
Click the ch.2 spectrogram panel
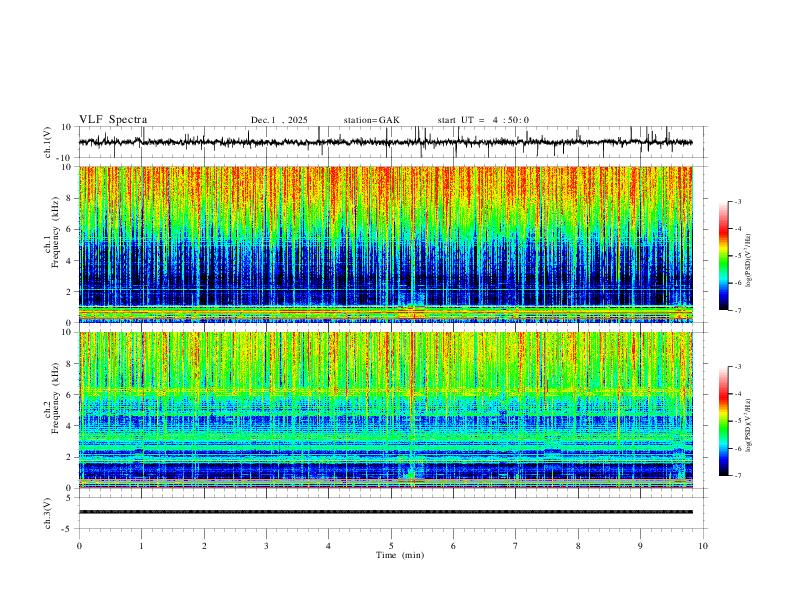[x=386, y=410]
